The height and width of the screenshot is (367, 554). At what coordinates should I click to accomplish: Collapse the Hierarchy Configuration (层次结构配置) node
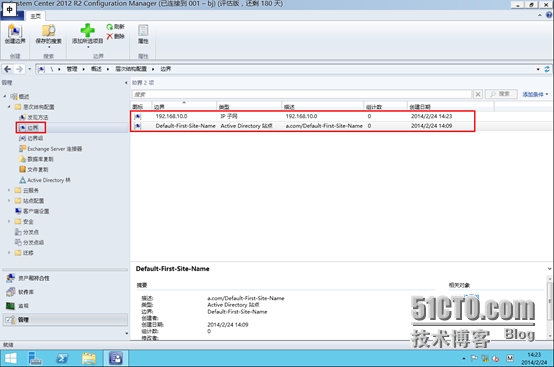(9, 107)
